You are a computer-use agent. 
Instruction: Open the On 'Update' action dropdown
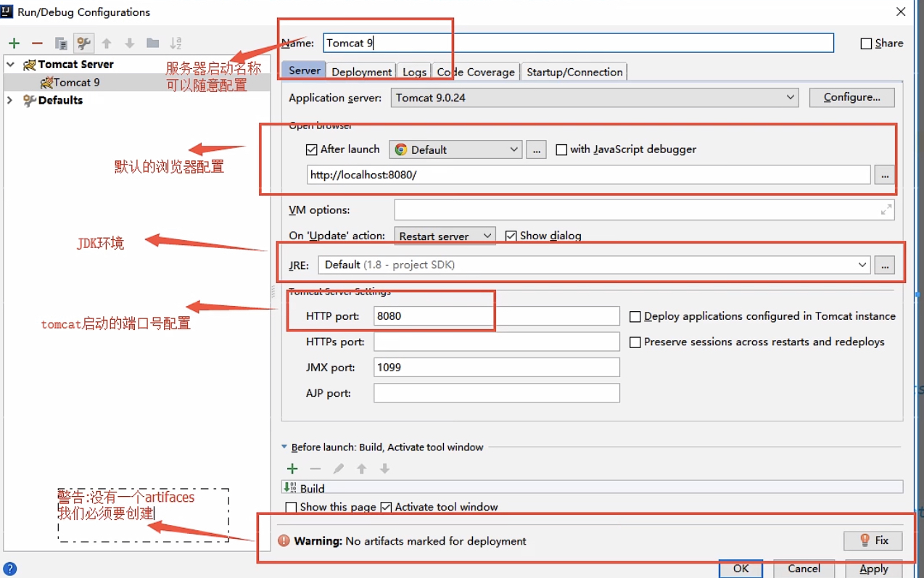coord(445,236)
